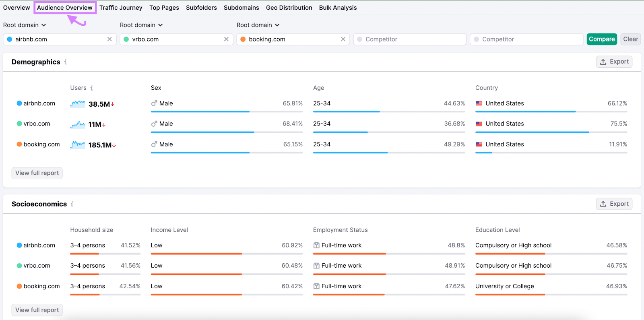Expand Root domain dropdown above booking.com

tap(258, 25)
